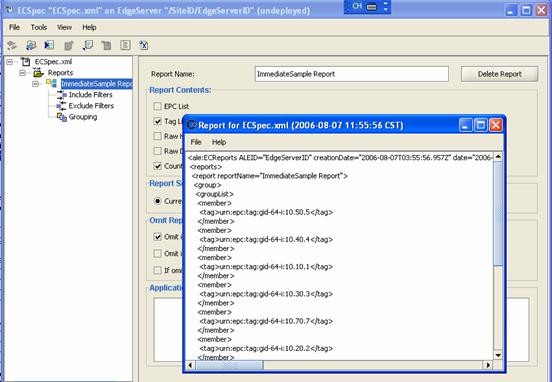Collapse the ImmediateSample Report tree node
This screenshot has height=382, width=552.
(35, 84)
